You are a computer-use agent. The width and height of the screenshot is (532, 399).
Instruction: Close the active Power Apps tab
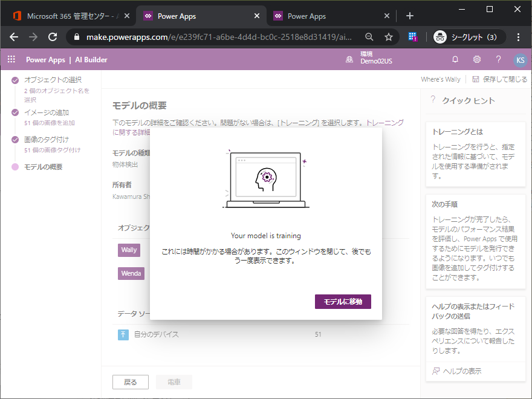[257, 16]
